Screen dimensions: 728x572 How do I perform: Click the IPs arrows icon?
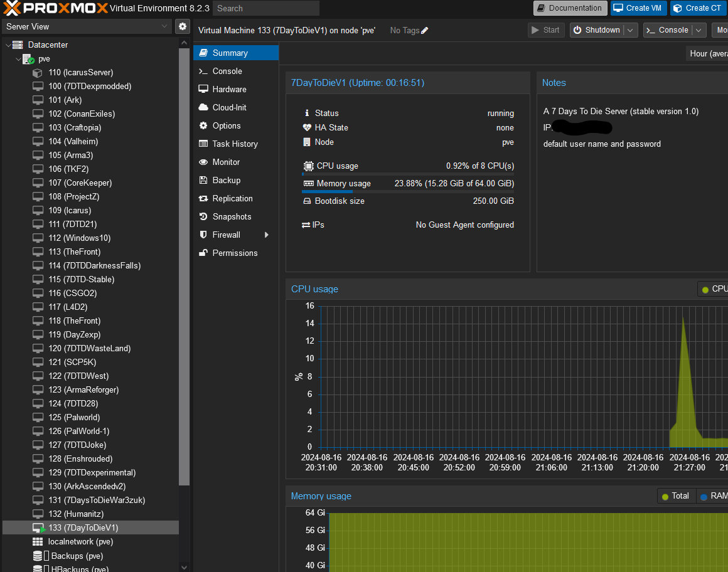306,225
